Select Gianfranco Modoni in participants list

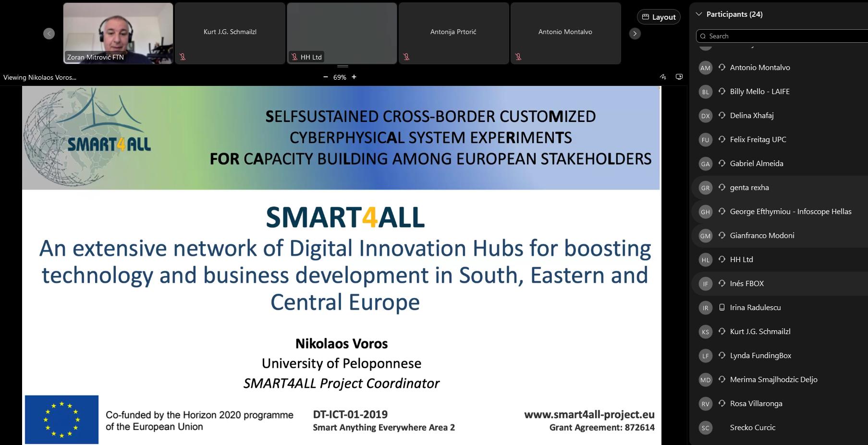[762, 236]
